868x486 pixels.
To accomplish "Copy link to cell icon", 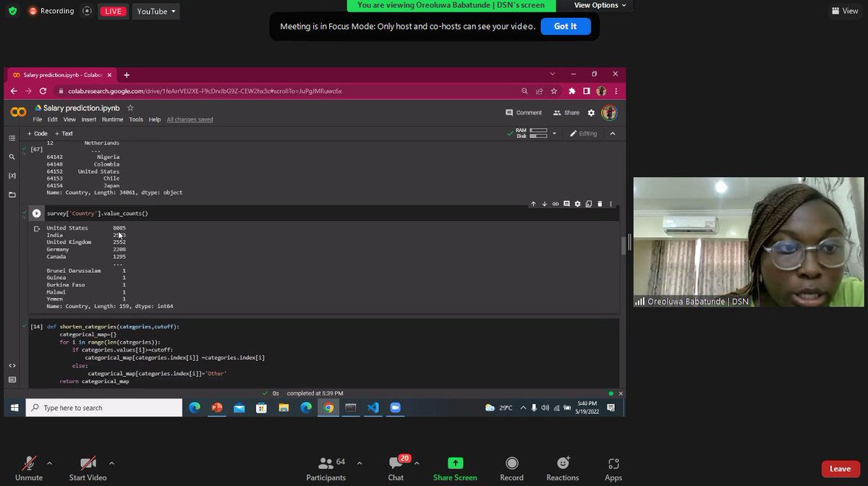I will tap(556, 204).
